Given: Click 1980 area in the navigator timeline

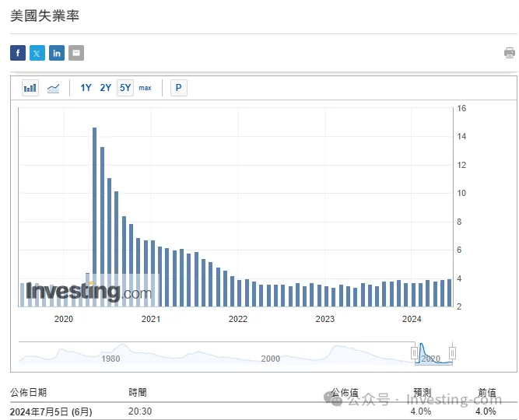Looking at the screenshot, I should [x=110, y=359].
